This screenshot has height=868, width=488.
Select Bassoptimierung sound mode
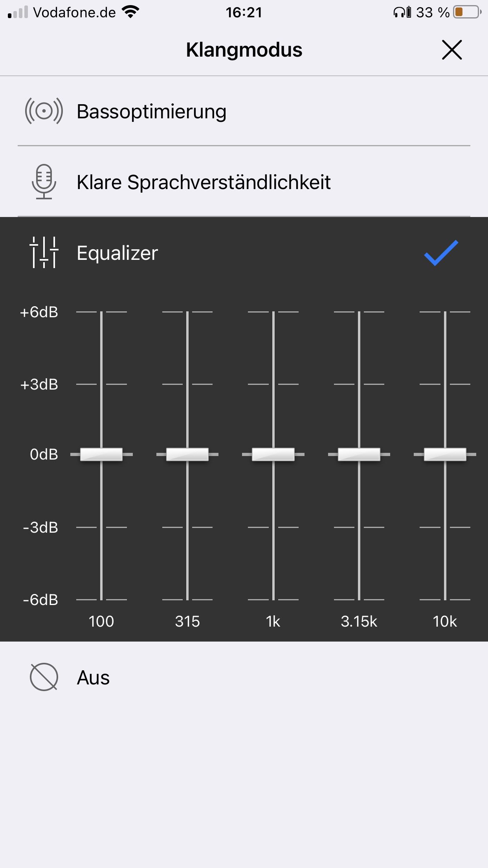[x=151, y=111]
